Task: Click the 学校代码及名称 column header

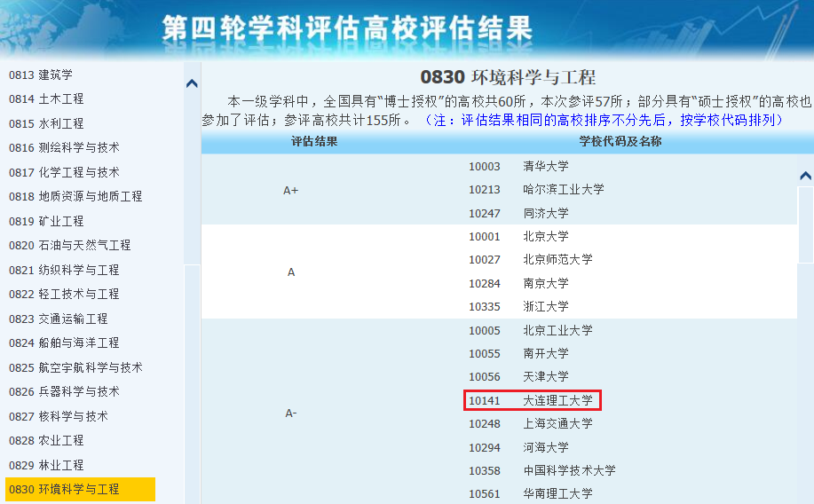Action: pos(620,142)
